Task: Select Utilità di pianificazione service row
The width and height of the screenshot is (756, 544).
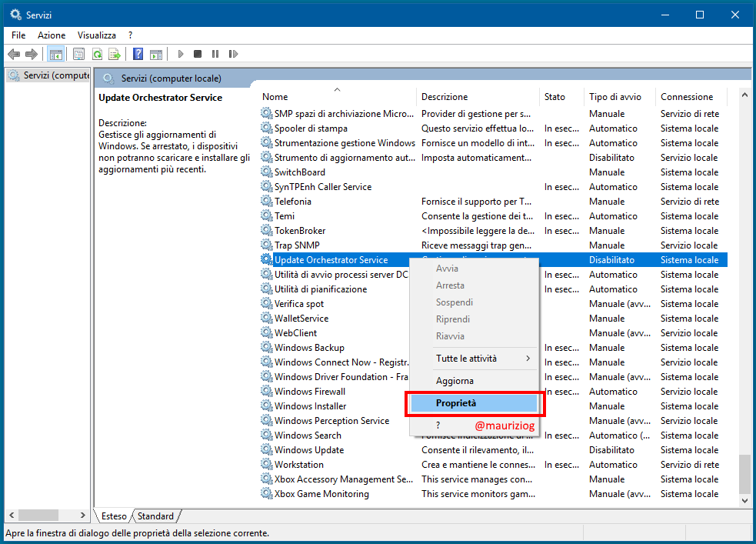Action: [493, 289]
